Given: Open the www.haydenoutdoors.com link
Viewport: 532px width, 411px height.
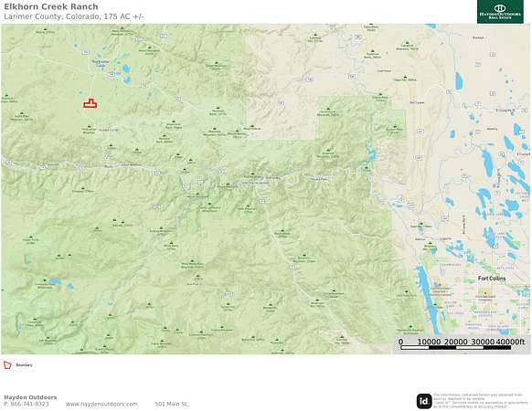Looking at the screenshot, I should click(101, 404).
